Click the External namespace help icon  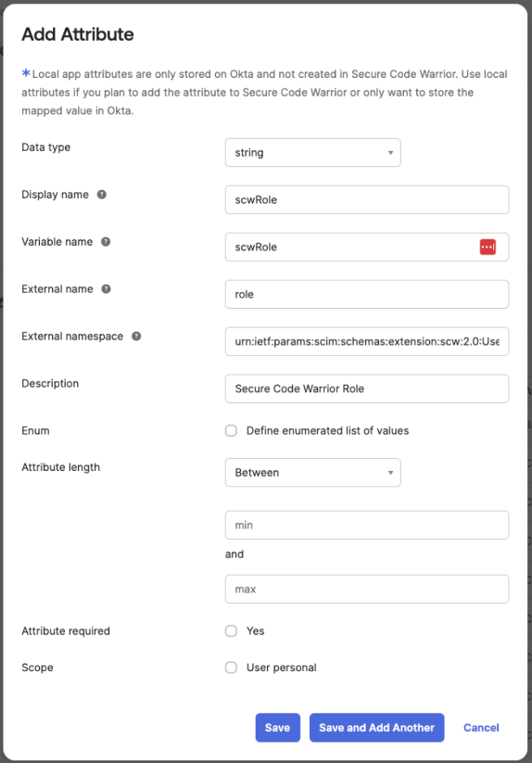(136, 336)
